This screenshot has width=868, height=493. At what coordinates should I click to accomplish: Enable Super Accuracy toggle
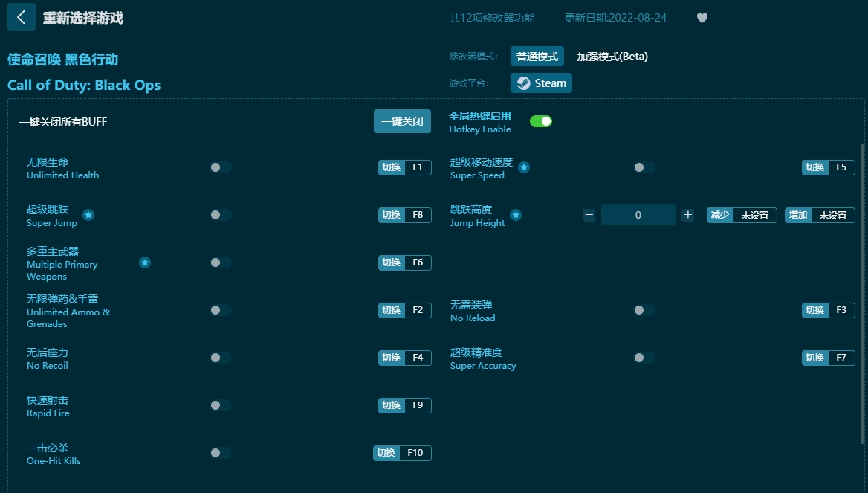coord(644,358)
